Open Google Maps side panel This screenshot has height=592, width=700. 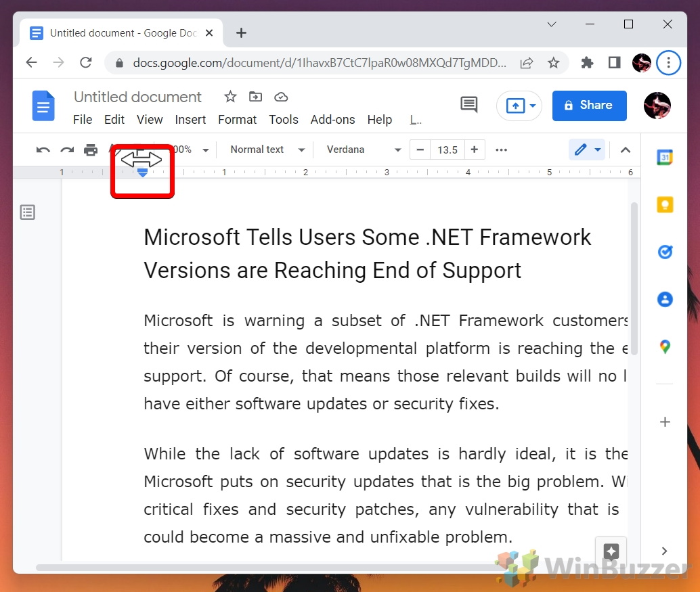pos(665,346)
